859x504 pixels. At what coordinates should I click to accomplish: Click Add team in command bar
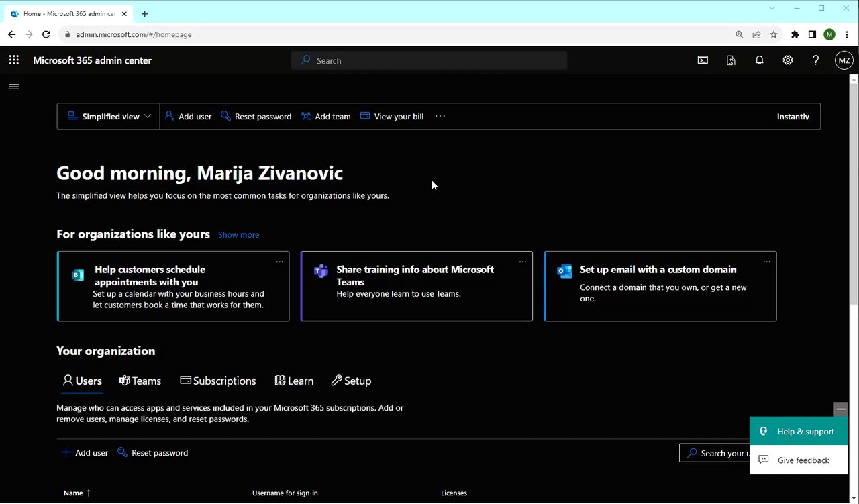(x=325, y=116)
